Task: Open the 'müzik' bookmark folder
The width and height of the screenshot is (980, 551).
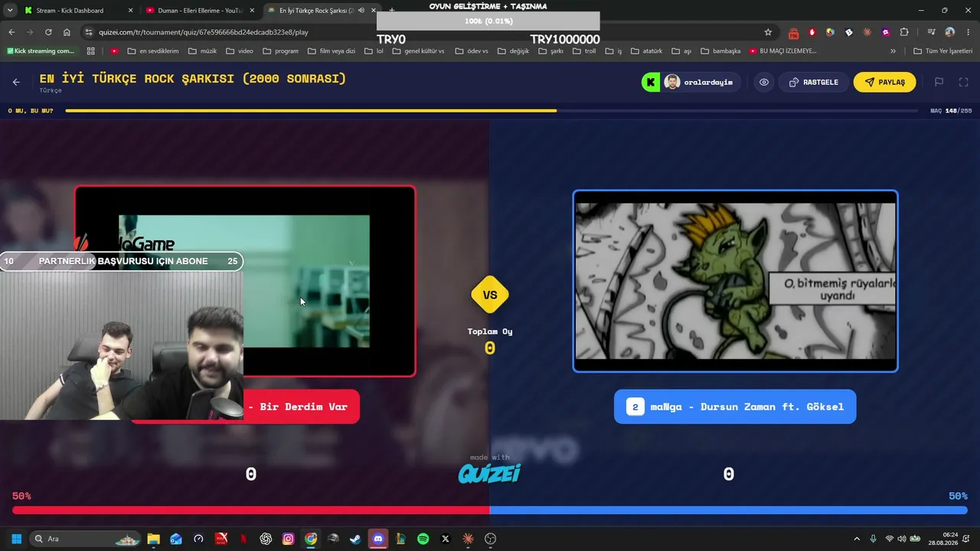Action: pyautogui.click(x=202, y=51)
